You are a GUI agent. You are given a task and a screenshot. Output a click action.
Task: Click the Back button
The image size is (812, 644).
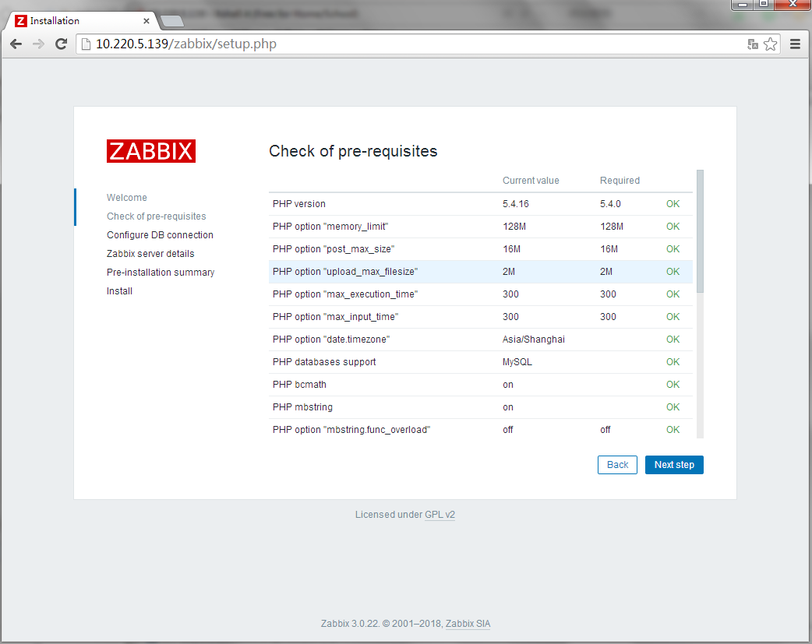(x=617, y=465)
